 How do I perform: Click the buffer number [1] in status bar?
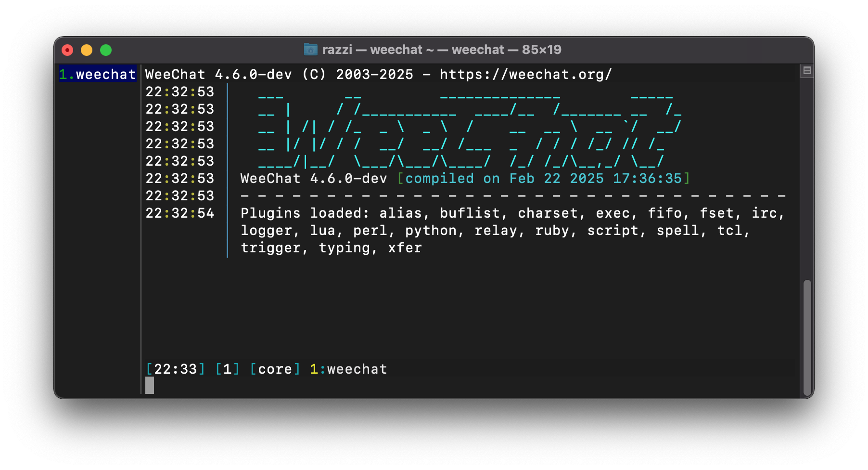pos(227,369)
